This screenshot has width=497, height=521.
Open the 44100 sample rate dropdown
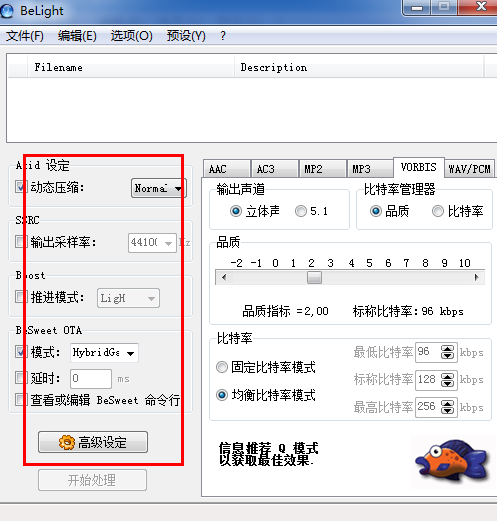tap(152, 243)
